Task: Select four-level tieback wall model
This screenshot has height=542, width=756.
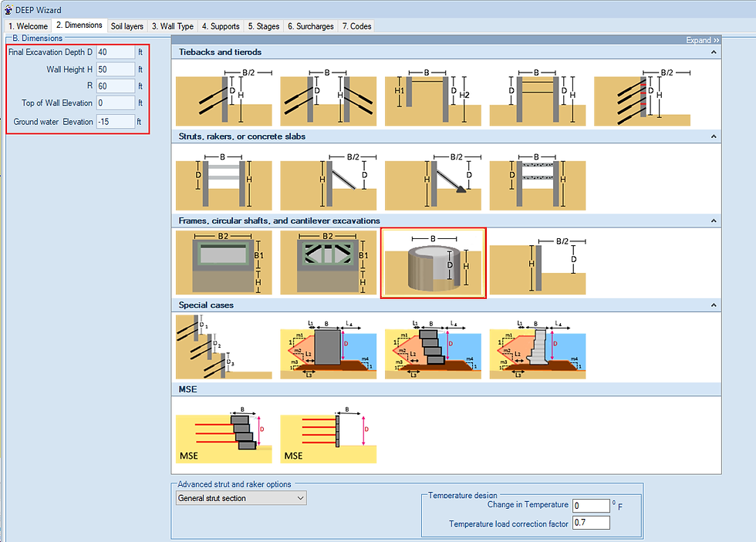Action: tap(642, 97)
